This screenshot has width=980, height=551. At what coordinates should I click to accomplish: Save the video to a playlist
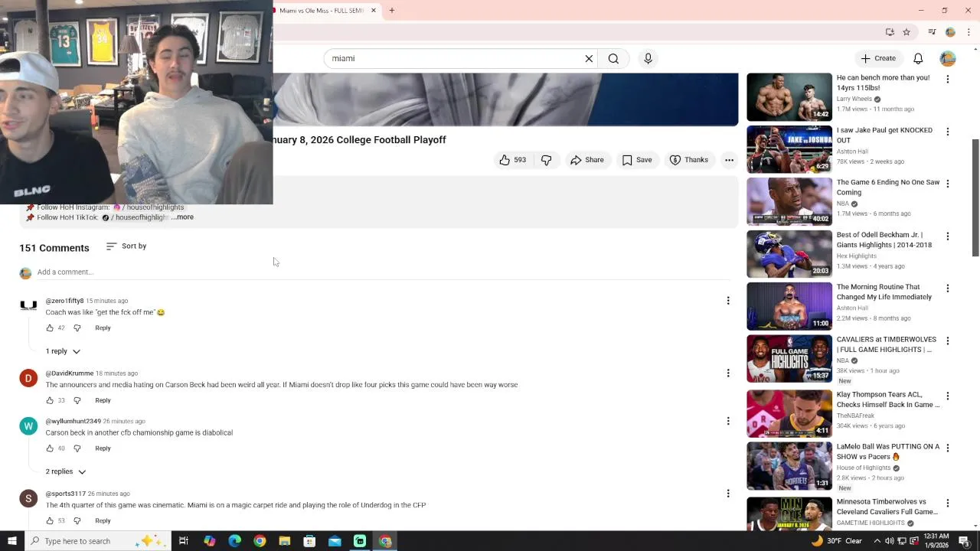[637, 160]
